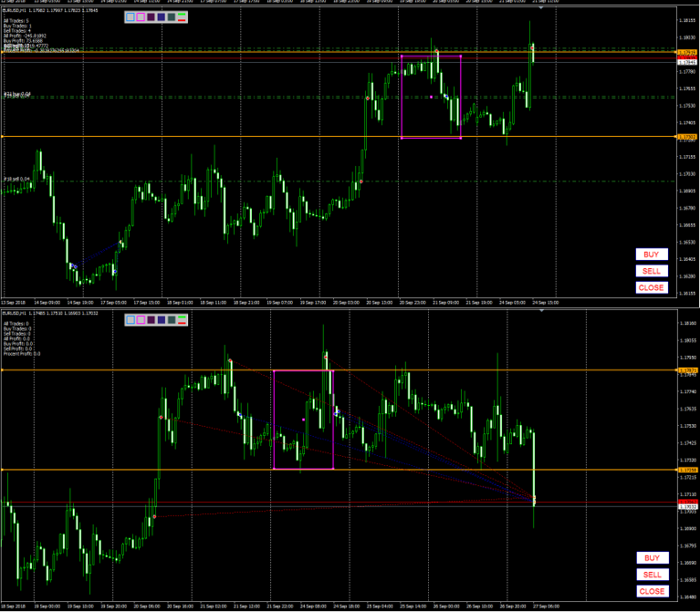Viewport: 700px width, 612px height.
Task: Click CLOSE button in the top chart
Action: click(x=652, y=287)
